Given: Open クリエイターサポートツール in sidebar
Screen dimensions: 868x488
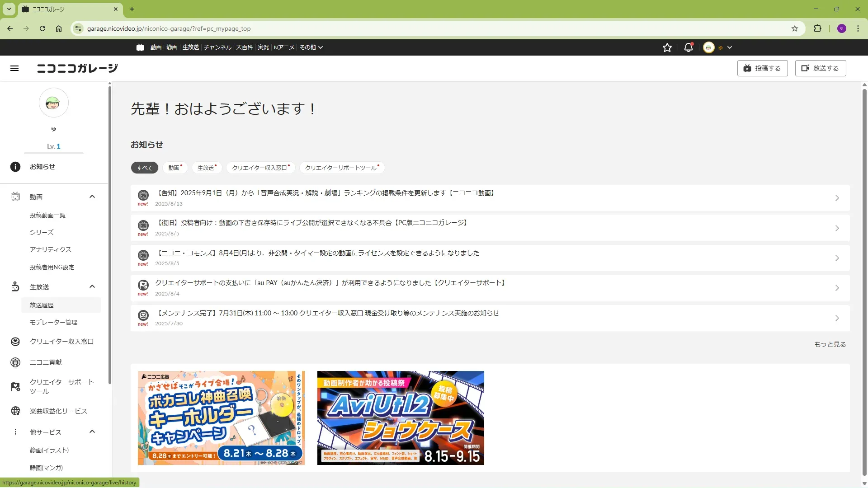Looking at the screenshot, I should 61,387.
